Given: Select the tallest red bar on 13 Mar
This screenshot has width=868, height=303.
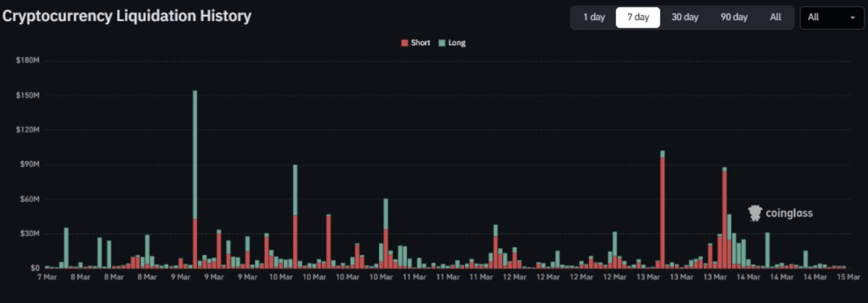Looking at the screenshot, I should coord(662,211).
